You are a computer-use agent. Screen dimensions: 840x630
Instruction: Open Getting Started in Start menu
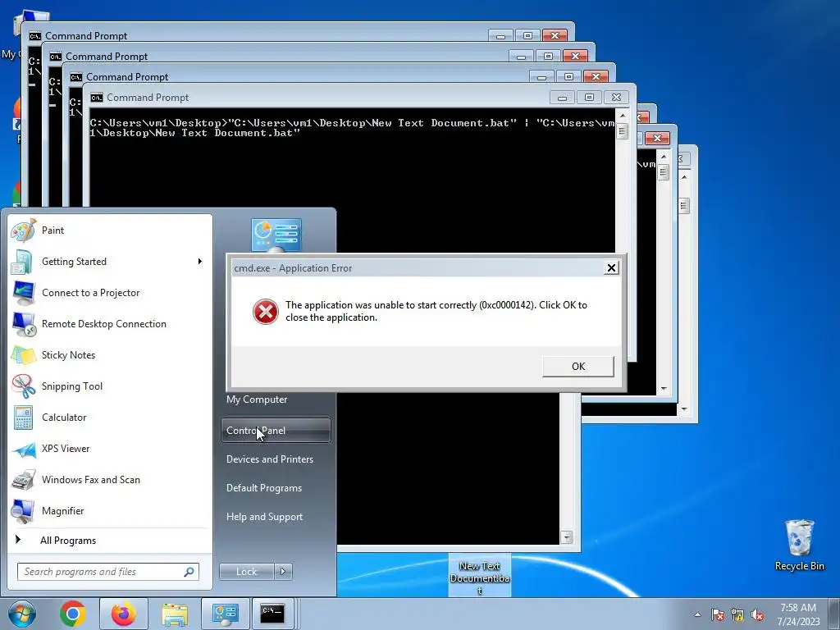tap(110, 262)
